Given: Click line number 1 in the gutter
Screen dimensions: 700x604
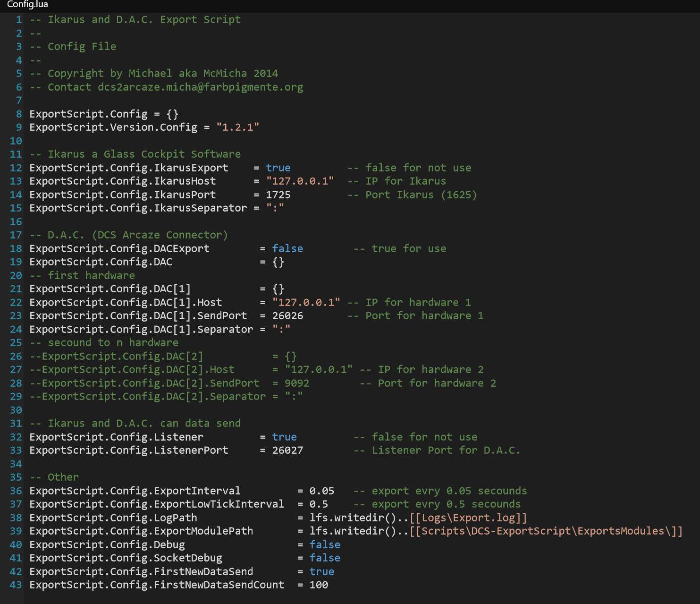Looking at the screenshot, I should [19, 20].
